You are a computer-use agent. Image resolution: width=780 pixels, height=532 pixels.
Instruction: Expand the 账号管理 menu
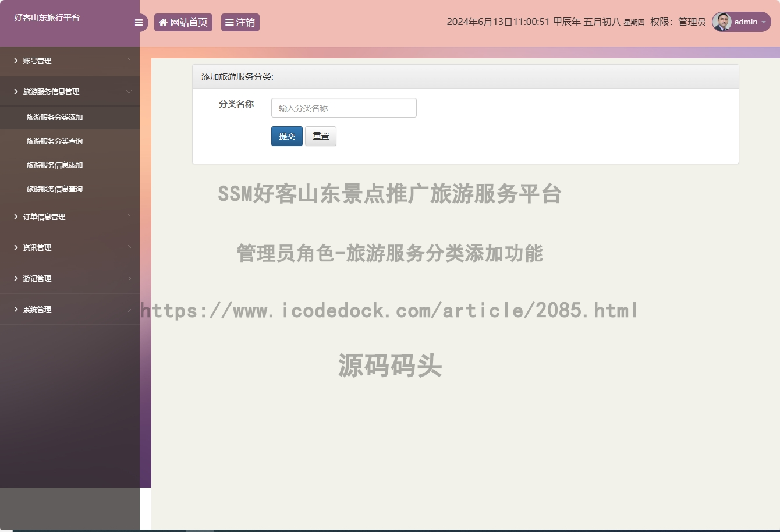(x=70, y=61)
